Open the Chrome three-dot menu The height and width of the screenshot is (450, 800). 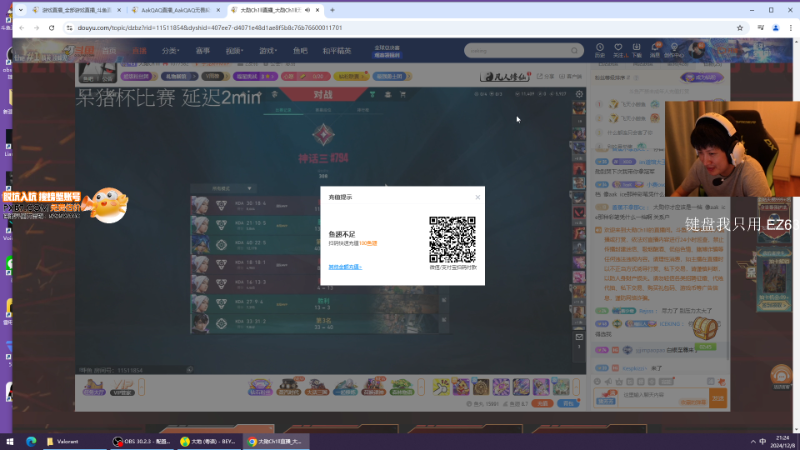point(790,28)
